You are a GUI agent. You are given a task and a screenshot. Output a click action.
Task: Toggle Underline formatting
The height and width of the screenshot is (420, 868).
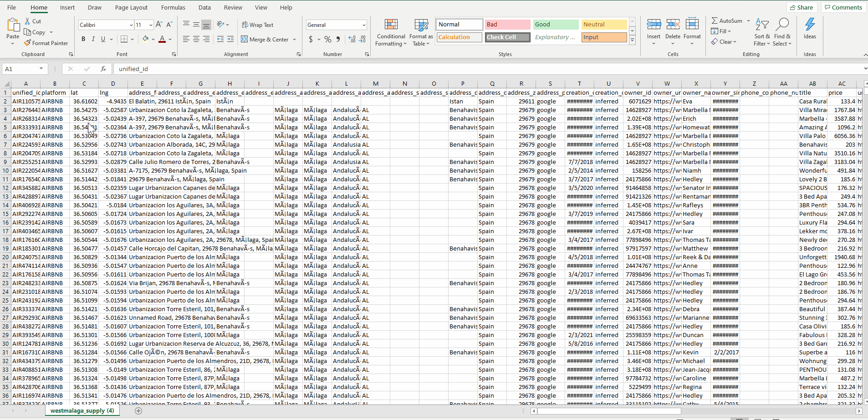point(103,39)
